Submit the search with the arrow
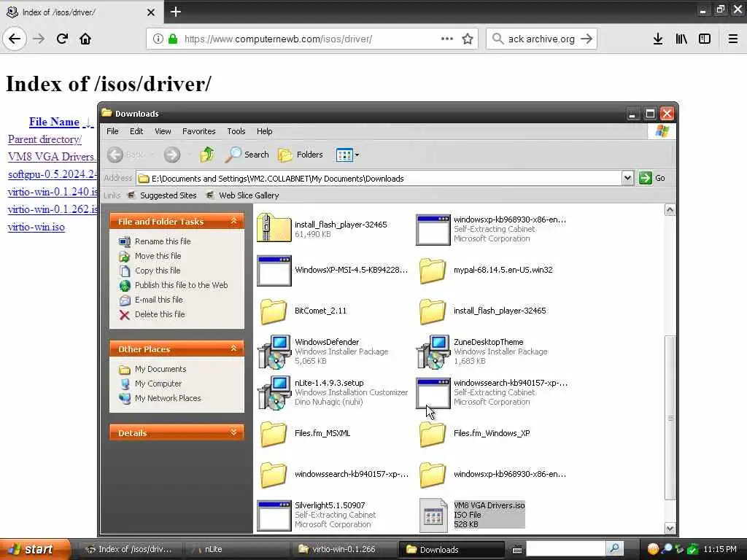Image resolution: width=747 pixels, height=560 pixels. [587, 39]
